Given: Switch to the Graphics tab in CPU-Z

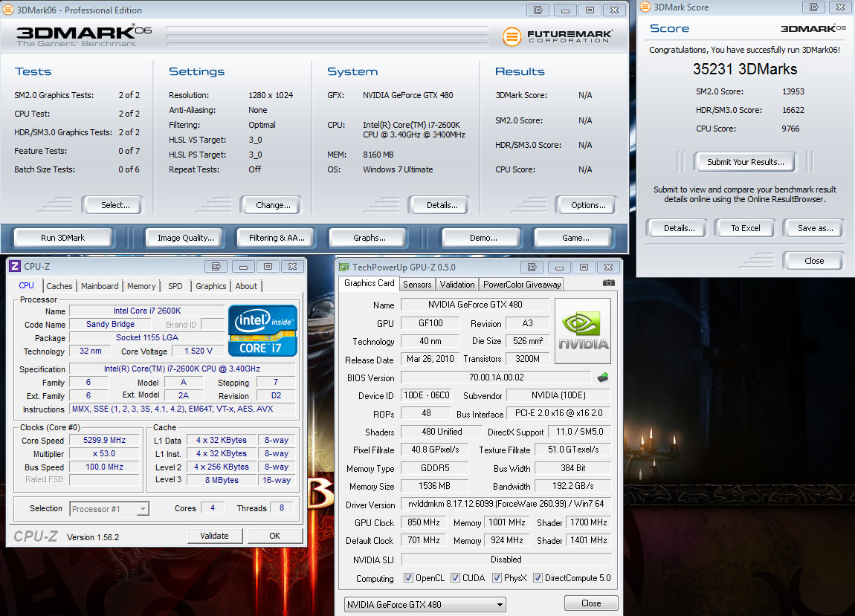Looking at the screenshot, I should (x=210, y=285).
